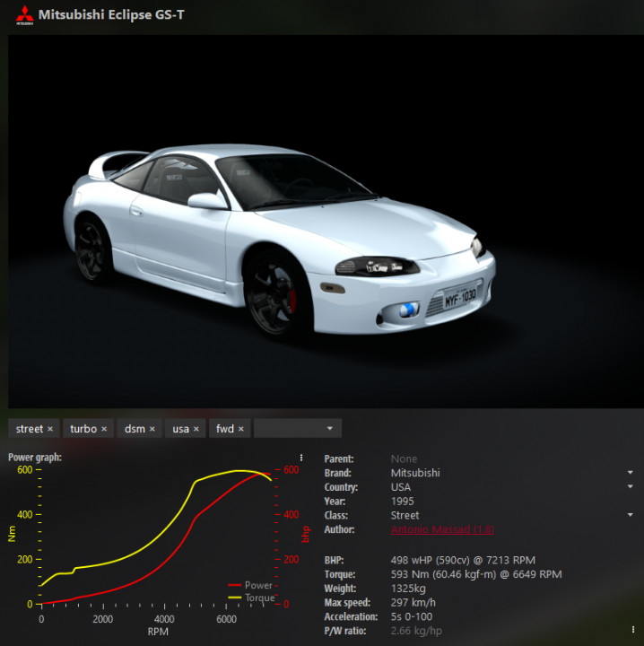Screen dimensions: 644x646
Task: Remove the dsm tag
Action: pyautogui.click(x=152, y=429)
